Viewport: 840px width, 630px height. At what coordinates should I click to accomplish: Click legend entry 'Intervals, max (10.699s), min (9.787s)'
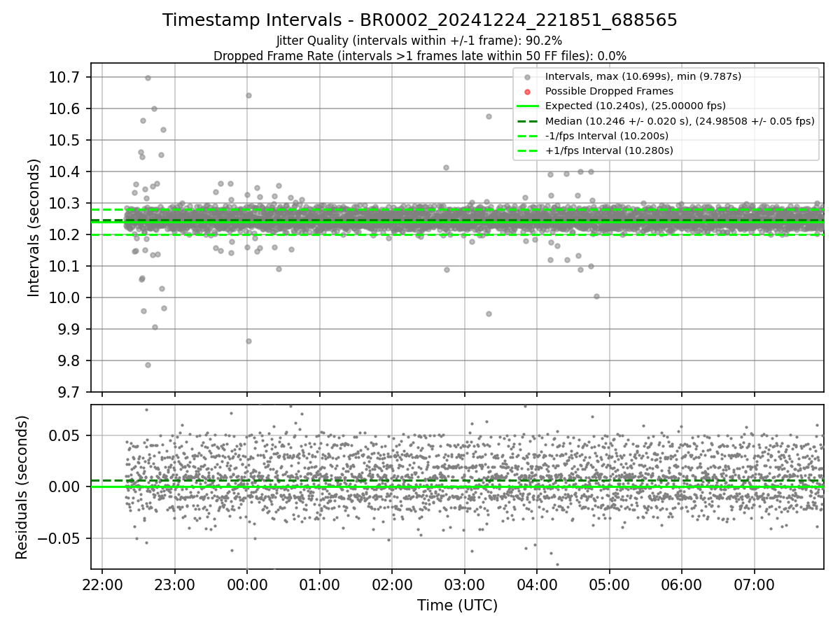point(643,76)
